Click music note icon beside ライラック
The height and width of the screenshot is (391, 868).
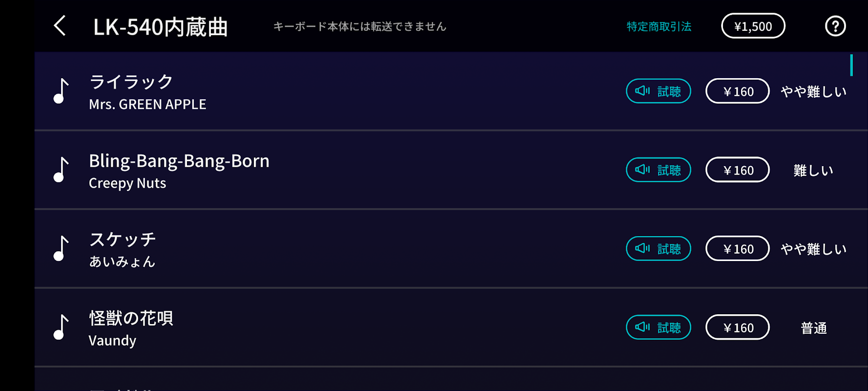click(61, 91)
